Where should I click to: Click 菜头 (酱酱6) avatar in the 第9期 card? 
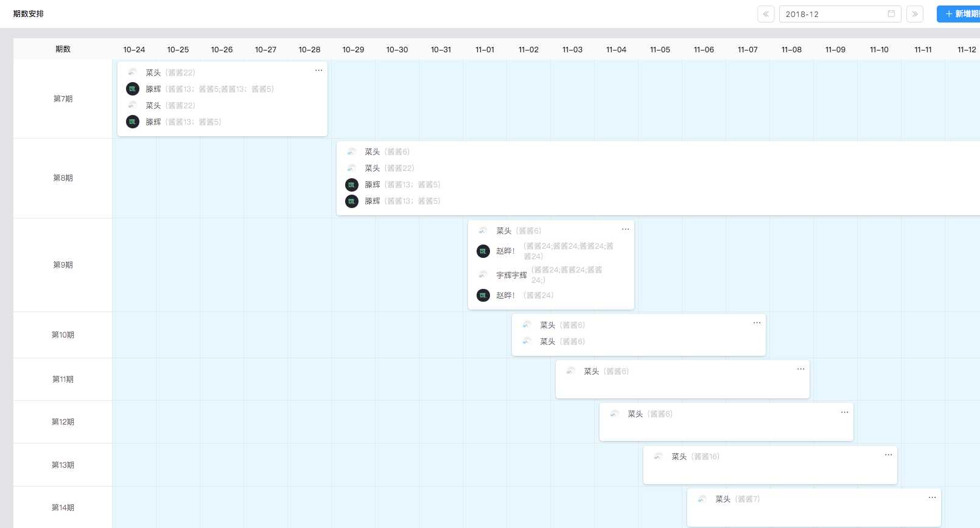[x=483, y=231]
